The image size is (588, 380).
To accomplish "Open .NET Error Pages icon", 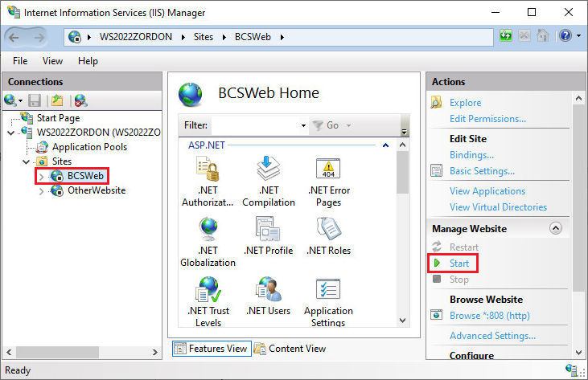I will tap(328, 170).
